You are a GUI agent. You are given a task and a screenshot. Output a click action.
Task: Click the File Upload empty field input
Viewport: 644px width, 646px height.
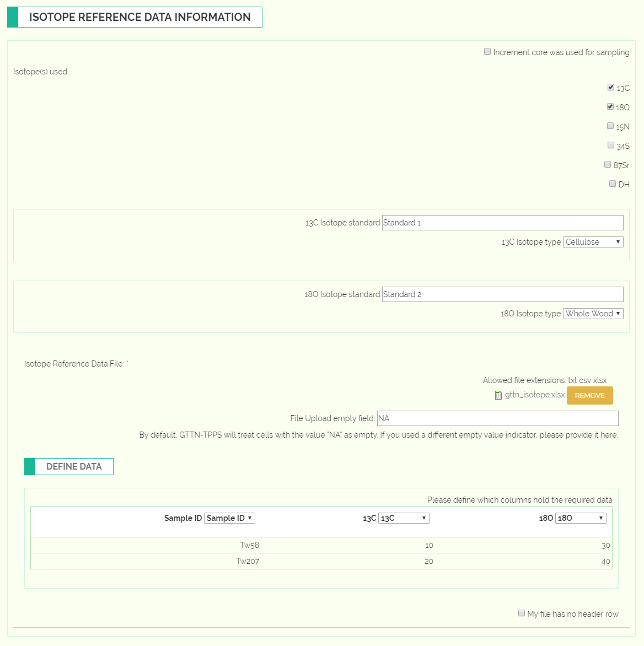click(x=498, y=418)
